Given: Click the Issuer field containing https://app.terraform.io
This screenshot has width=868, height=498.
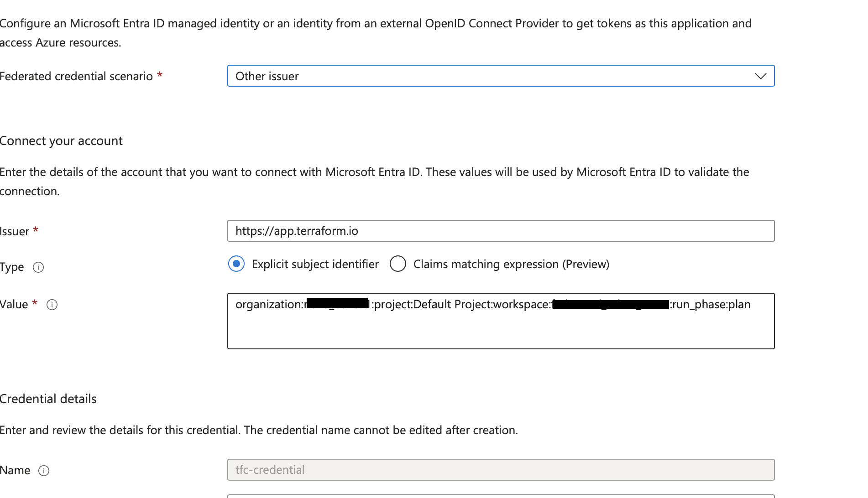Looking at the screenshot, I should tap(501, 231).
